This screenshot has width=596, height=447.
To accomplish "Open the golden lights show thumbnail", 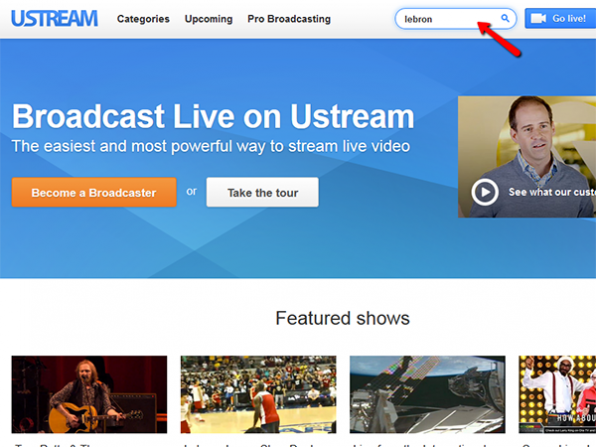I will [557, 394].
